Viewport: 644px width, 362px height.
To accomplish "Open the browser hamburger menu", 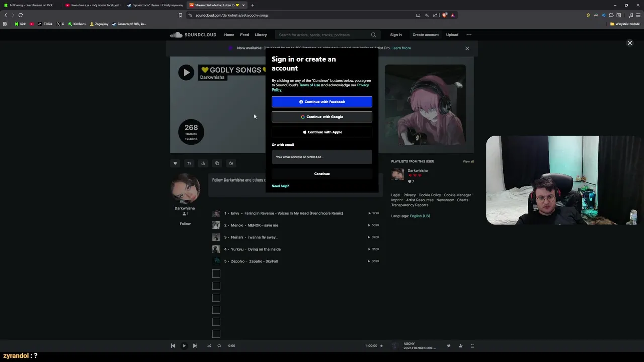I will click(638, 15).
